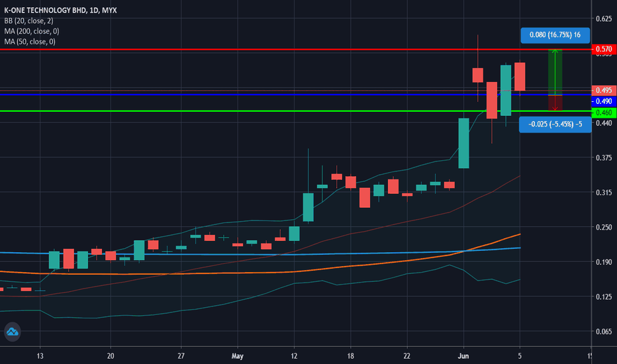
Task: Click the Jun label on time axis
Action: click(463, 356)
